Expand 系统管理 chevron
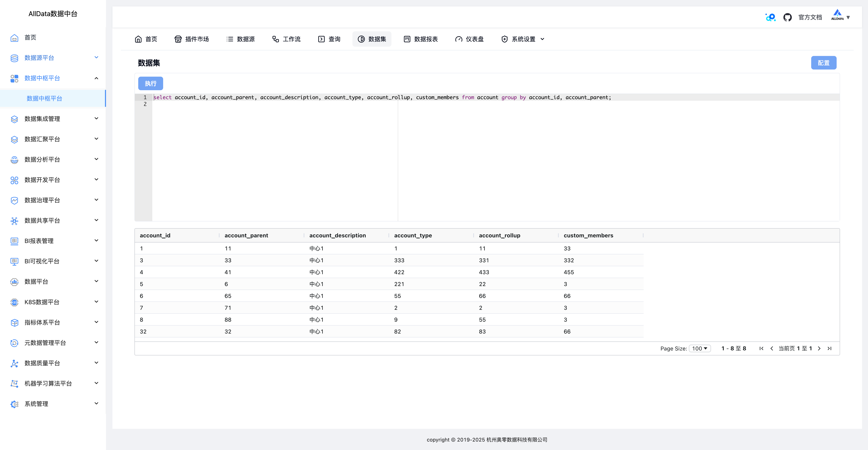This screenshot has height=450, width=868. click(96, 404)
